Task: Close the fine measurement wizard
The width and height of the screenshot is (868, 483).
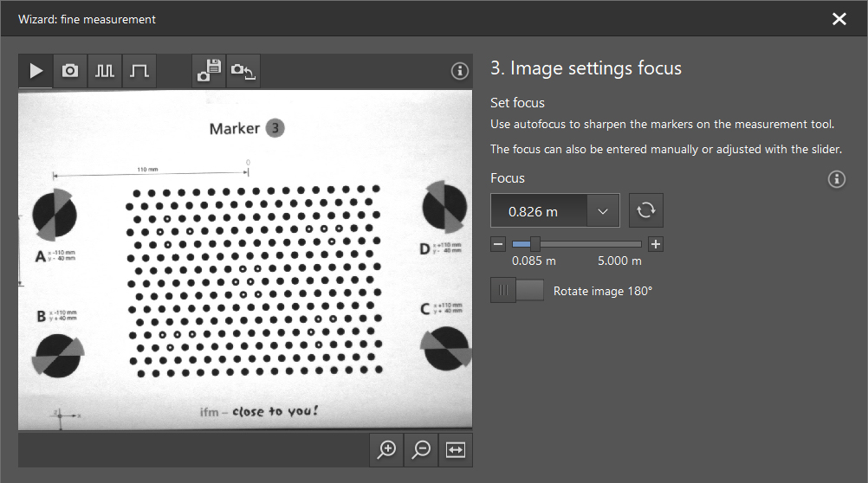Action: click(x=839, y=18)
